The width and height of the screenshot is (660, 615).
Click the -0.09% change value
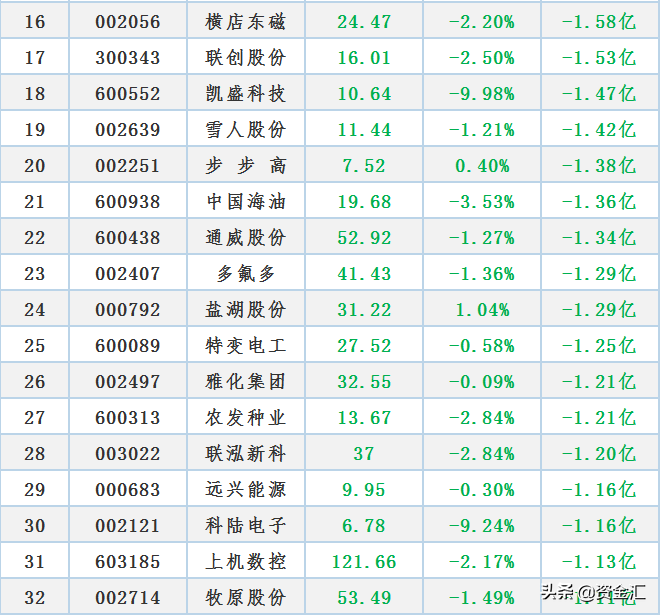click(482, 382)
